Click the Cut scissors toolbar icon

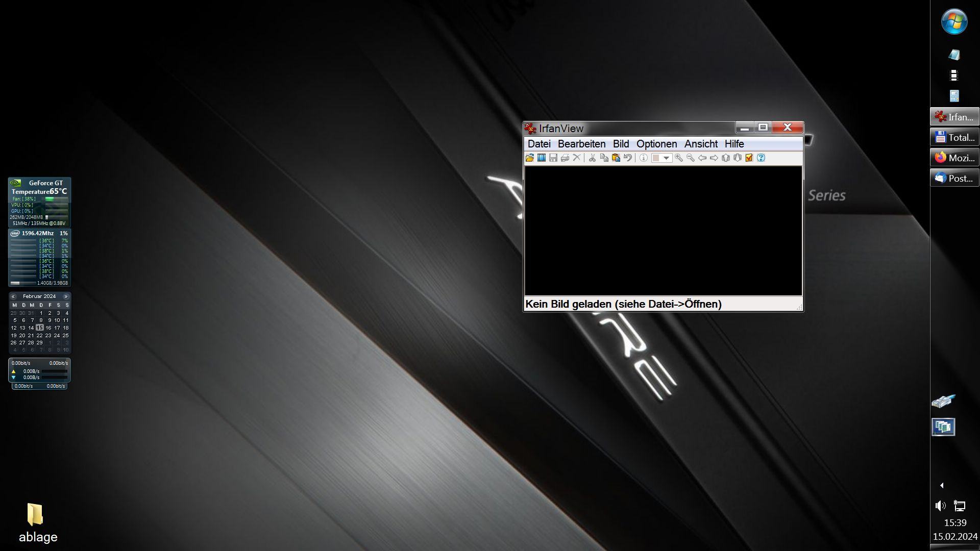592,158
